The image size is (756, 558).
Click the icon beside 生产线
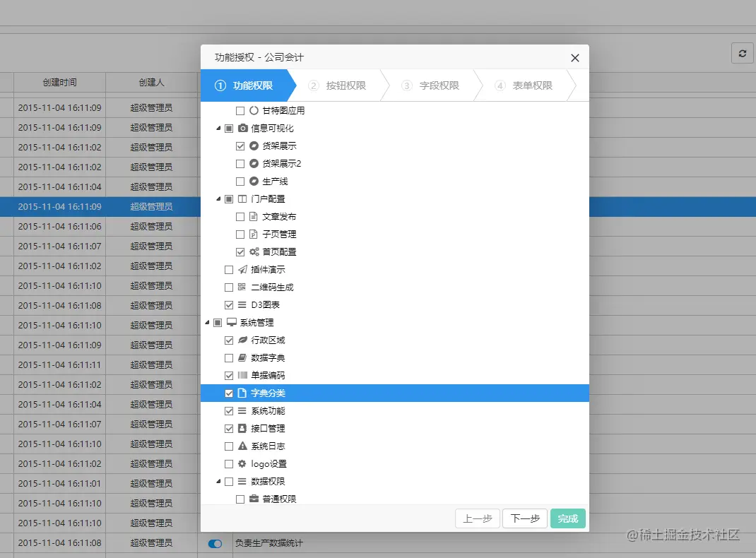pos(254,182)
